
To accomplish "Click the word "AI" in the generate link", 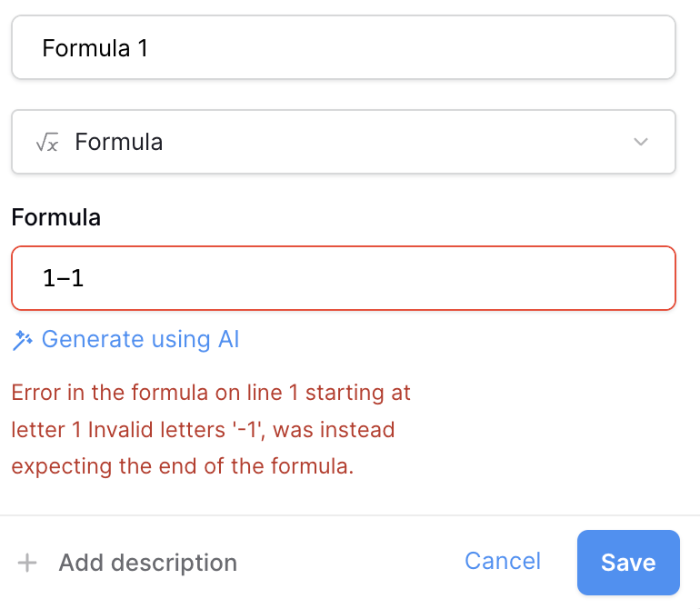I will point(228,339).
